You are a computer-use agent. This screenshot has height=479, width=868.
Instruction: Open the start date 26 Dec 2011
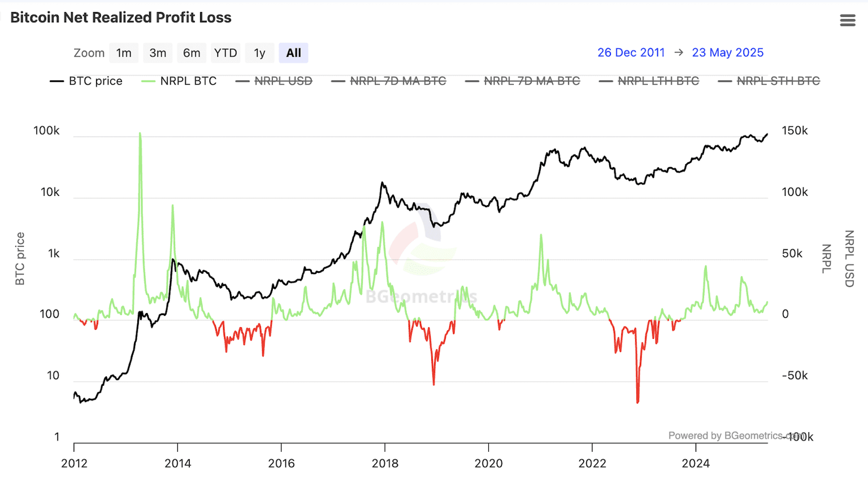coord(631,52)
